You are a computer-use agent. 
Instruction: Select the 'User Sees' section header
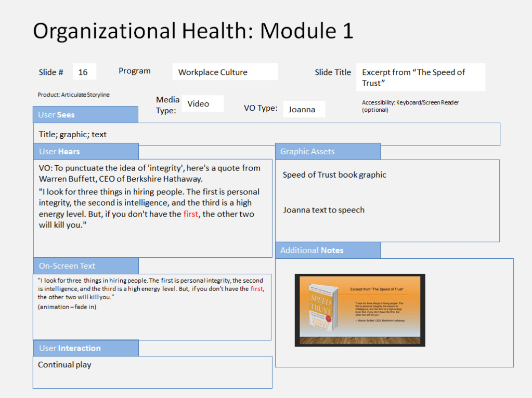pos(86,114)
